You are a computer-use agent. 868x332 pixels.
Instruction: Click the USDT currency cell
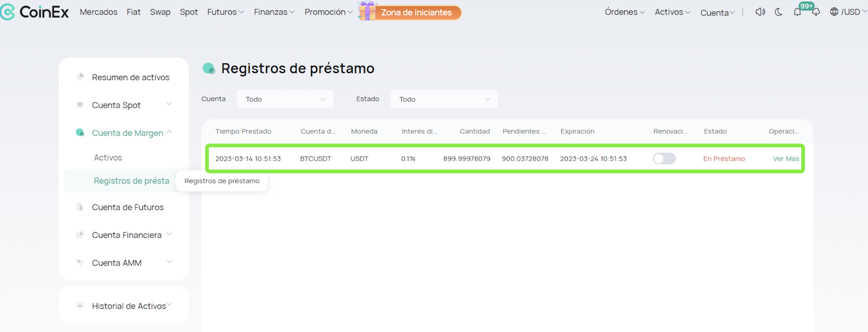click(x=359, y=159)
